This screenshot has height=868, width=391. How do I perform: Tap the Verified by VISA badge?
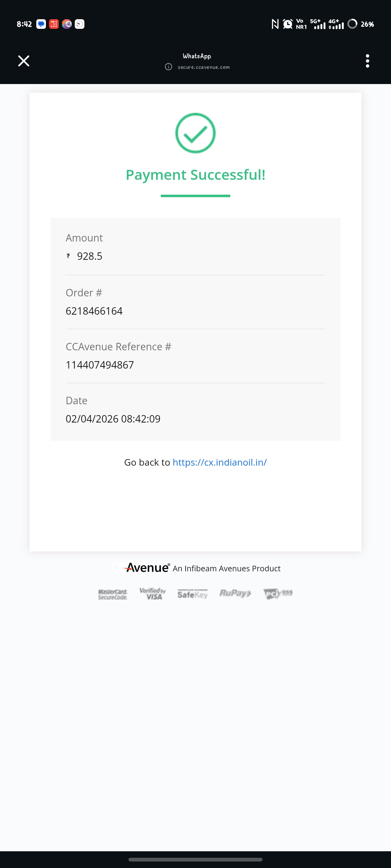[152, 593]
